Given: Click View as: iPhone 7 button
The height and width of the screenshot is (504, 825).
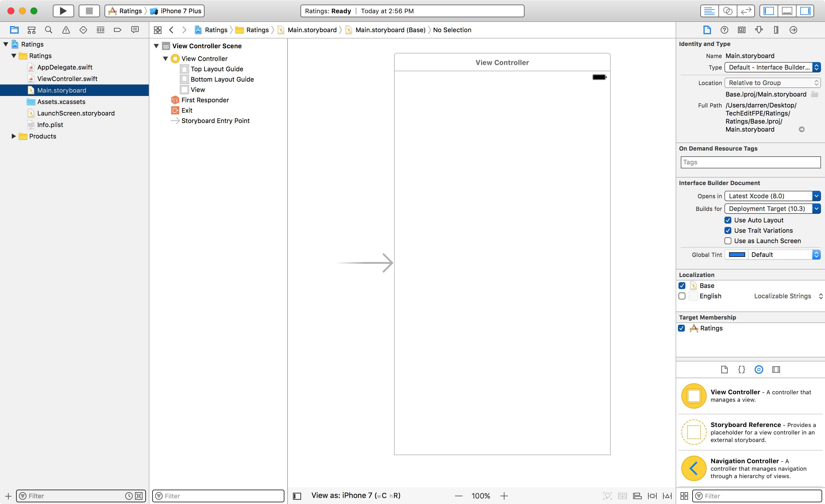Looking at the screenshot, I should [356, 495].
